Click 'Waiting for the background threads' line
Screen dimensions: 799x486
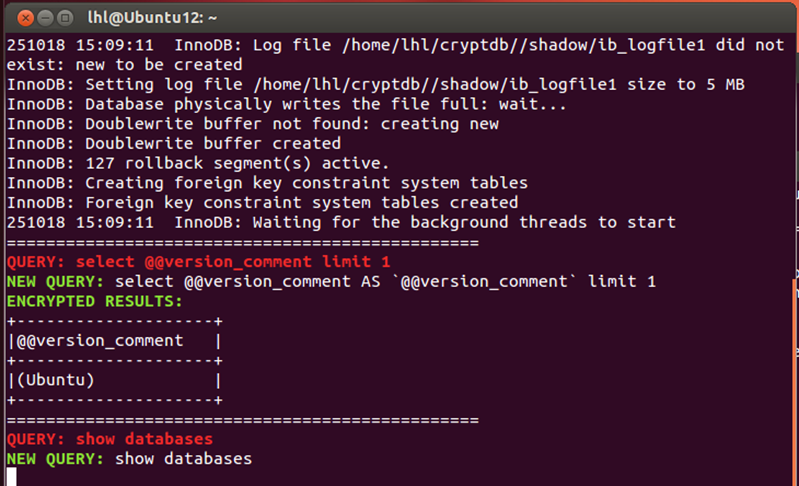coord(340,222)
